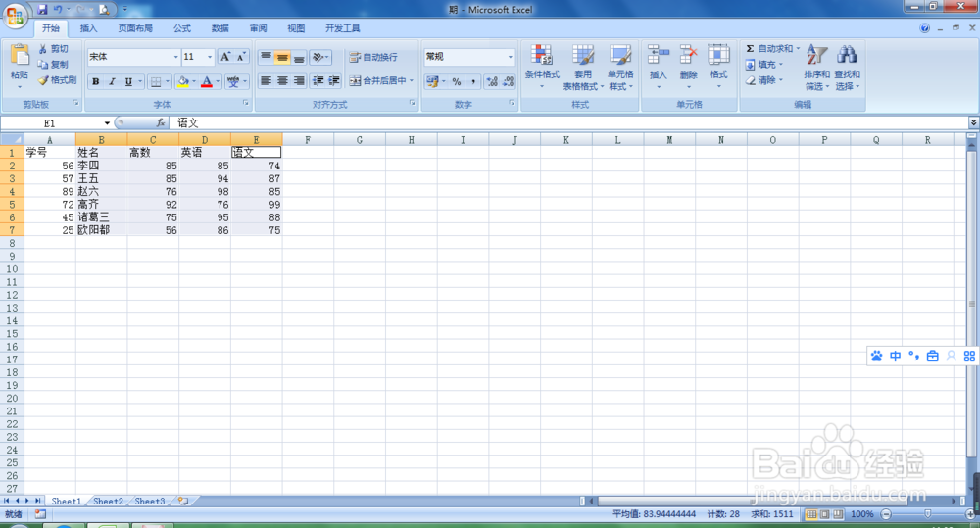Switch to Page Layout view in status bar

pos(824,514)
